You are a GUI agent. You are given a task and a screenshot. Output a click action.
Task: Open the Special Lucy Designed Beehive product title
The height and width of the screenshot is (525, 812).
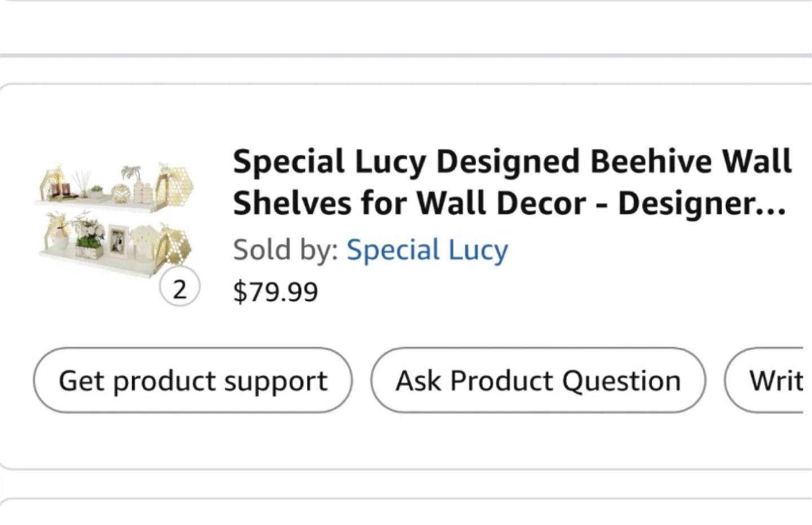click(x=511, y=162)
